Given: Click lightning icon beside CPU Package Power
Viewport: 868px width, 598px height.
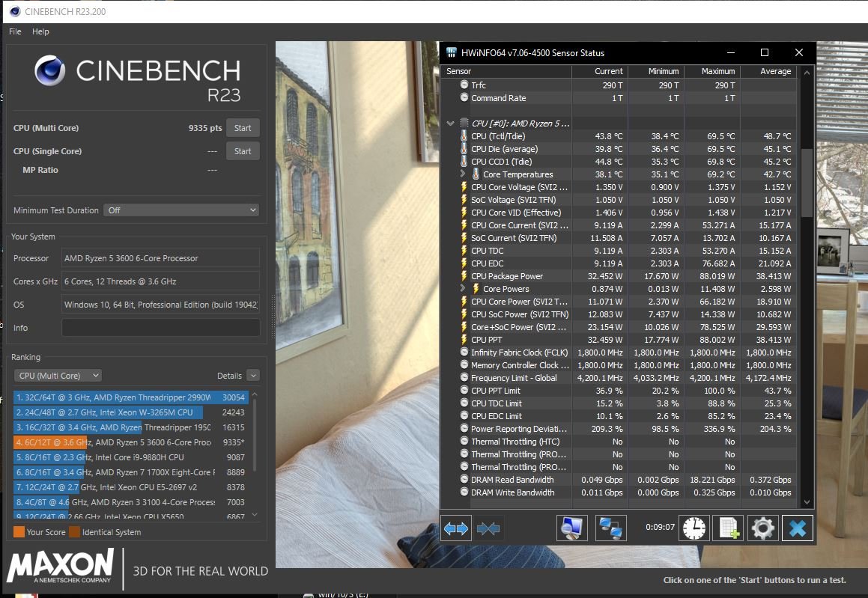Looking at the screenshot, I should tap(464, 276).
